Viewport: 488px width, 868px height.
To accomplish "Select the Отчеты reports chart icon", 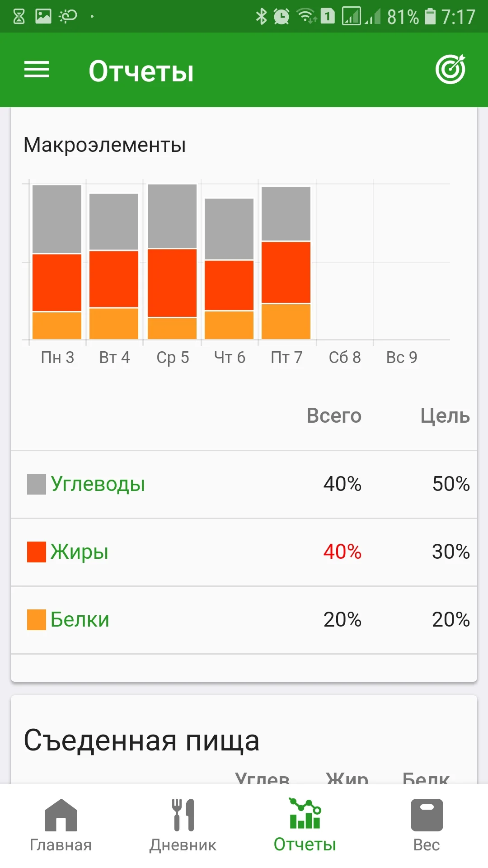I will (305, 814).
